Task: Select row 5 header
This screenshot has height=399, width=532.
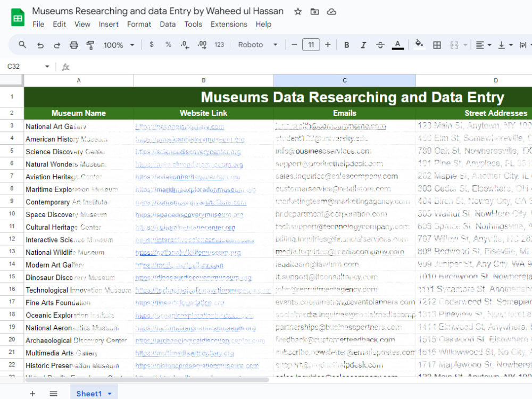Action: [x=12, y=151]
